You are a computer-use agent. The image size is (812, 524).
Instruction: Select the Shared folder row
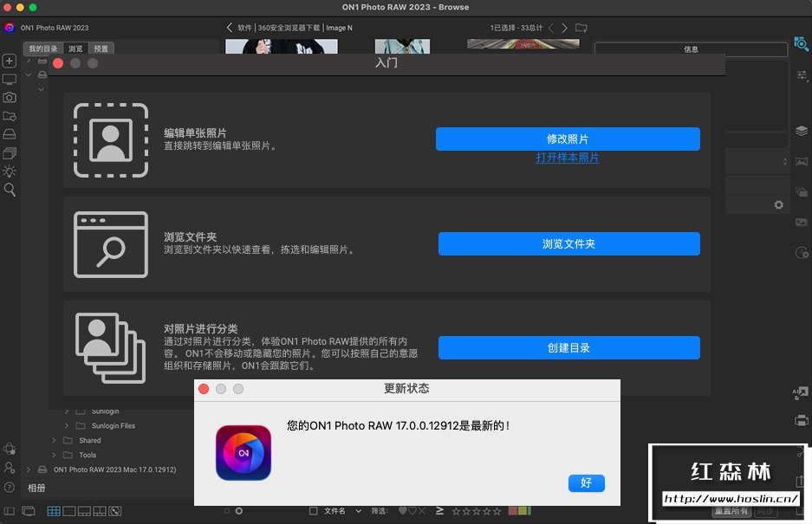90,440
